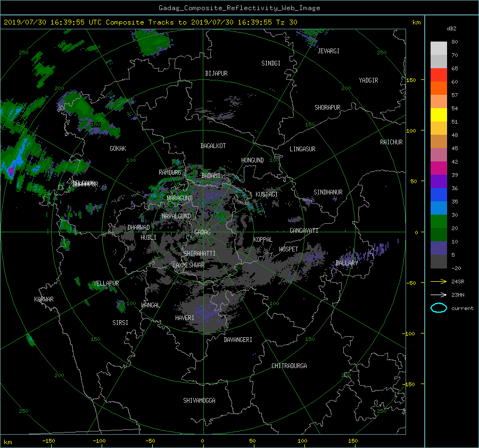Select the SINDGI label on the map
The height and width of the screenshot is (448, 479).
tap(271, 63)
